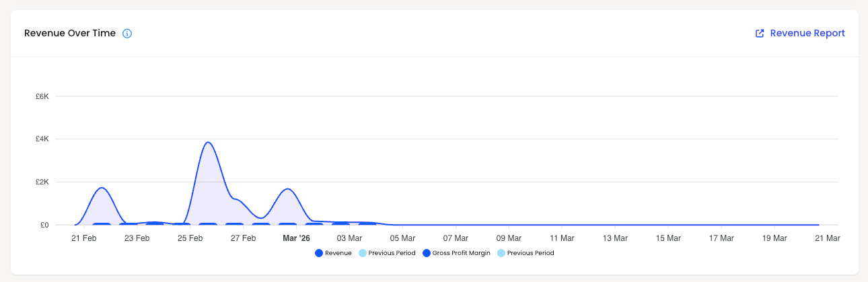Click the £6K y-axis label

(x=42, y=96)
